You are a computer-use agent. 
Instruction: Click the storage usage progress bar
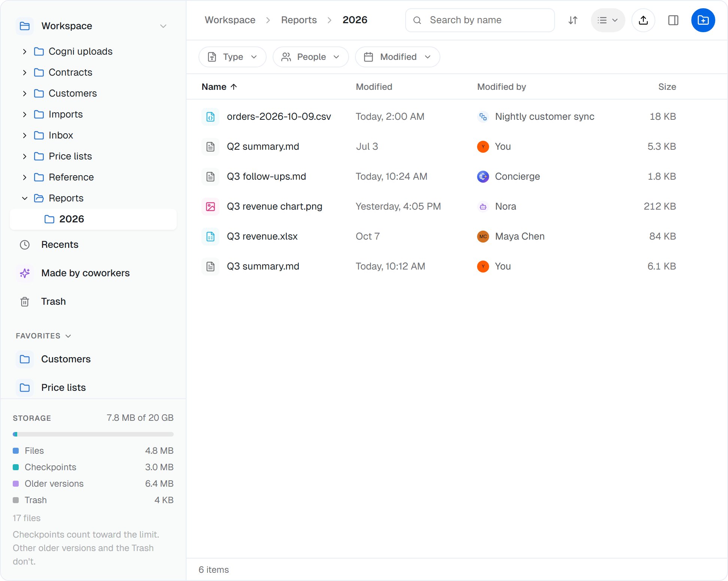(93, 434)
